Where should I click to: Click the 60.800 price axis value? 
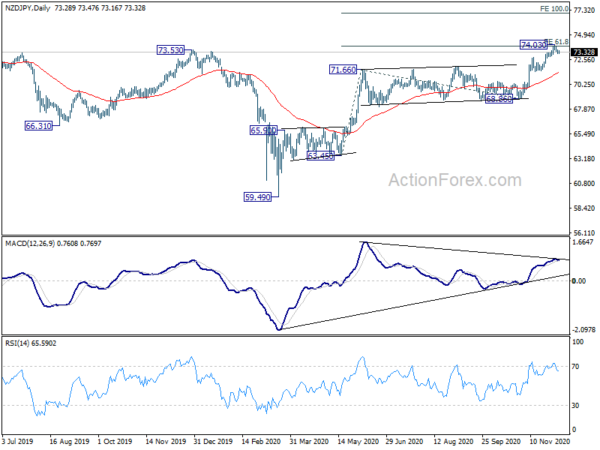click(x=584, y=183)
